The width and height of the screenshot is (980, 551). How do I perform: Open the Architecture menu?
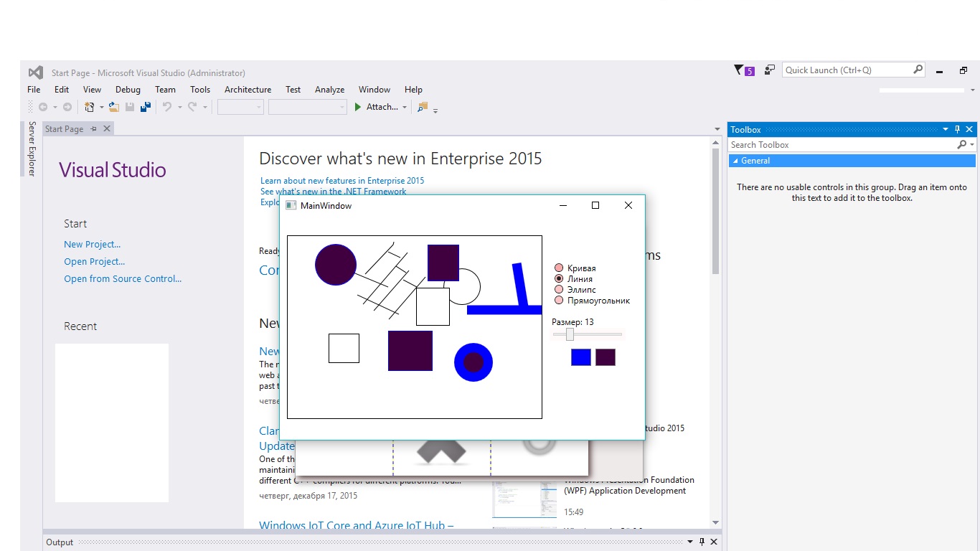pos(248,90)
